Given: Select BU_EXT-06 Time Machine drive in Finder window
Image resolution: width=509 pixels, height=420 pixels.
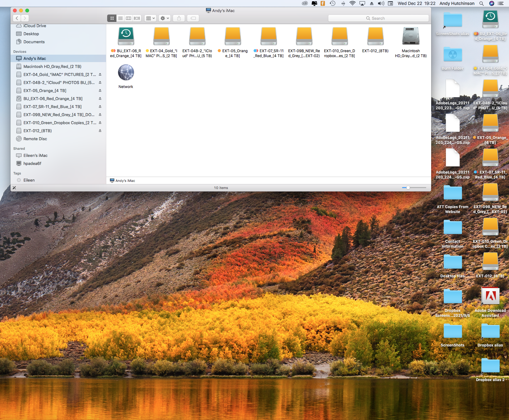Looking at the screenshot, I should pos(126,36).
